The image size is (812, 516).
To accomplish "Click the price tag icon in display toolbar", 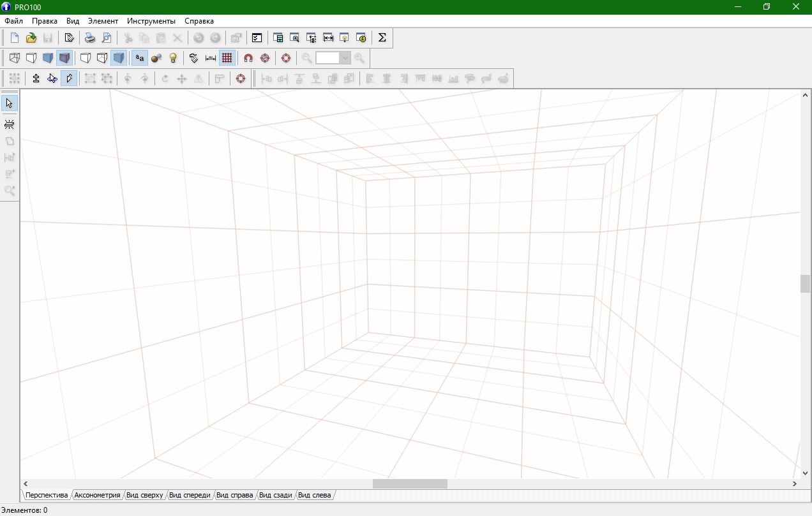I will (194, 58).
